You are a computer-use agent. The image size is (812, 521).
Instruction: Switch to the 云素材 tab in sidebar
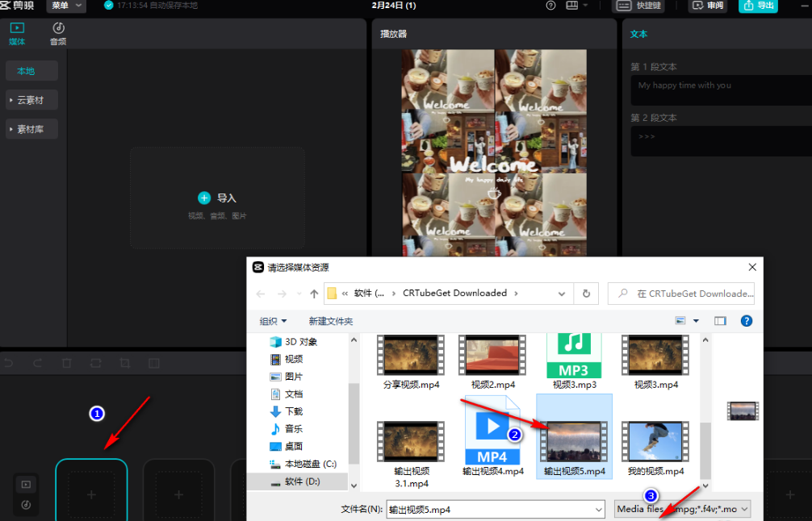pos(31,99)
